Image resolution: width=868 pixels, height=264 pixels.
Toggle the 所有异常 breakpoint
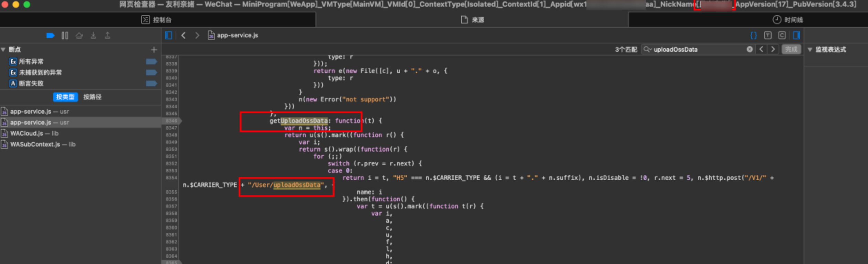pos(151,61)
